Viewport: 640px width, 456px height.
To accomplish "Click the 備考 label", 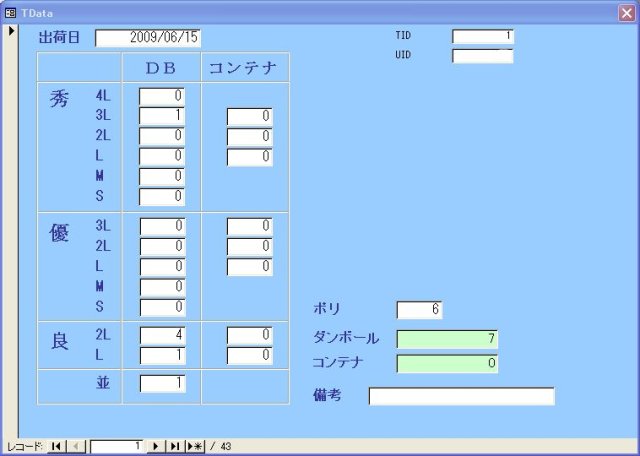I will (x=327, y=395).
